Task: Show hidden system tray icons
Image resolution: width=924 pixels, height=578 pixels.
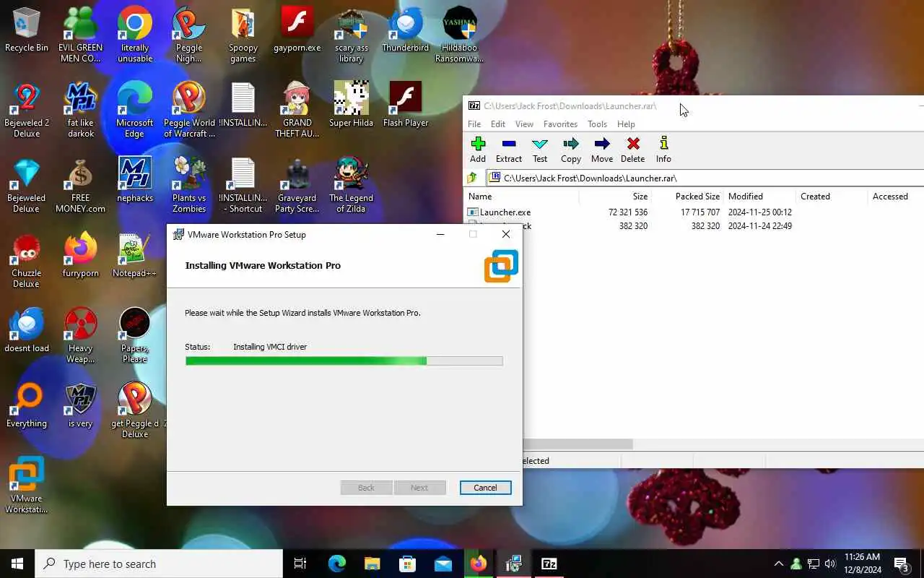Action: (x=778, y=564)
